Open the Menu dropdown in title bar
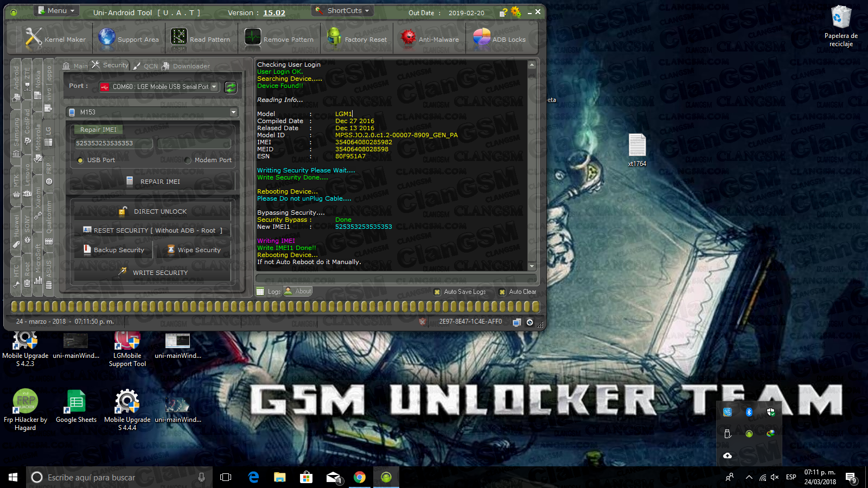This screenshot has height=488, width=868. tap(57, 10)
